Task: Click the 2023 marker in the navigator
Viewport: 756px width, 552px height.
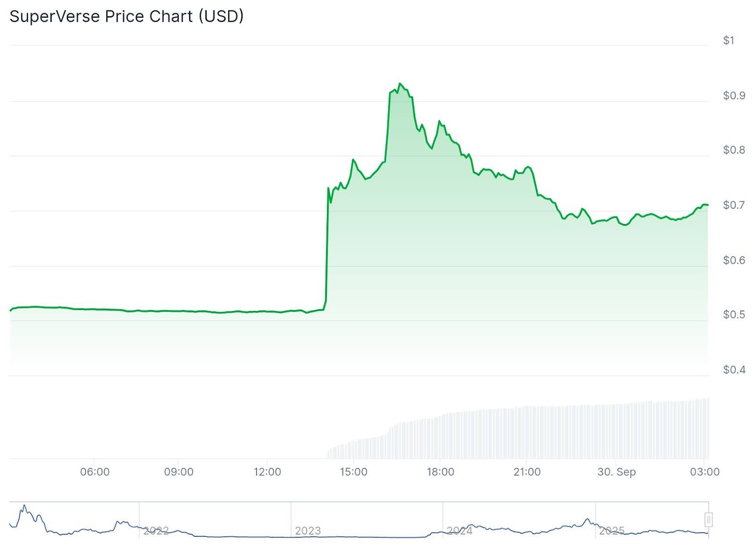Action: (308, 531)
